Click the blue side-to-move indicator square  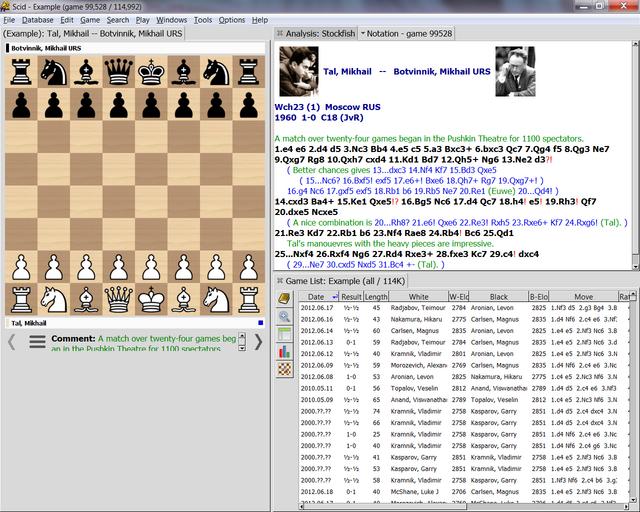tap(260, 323)
